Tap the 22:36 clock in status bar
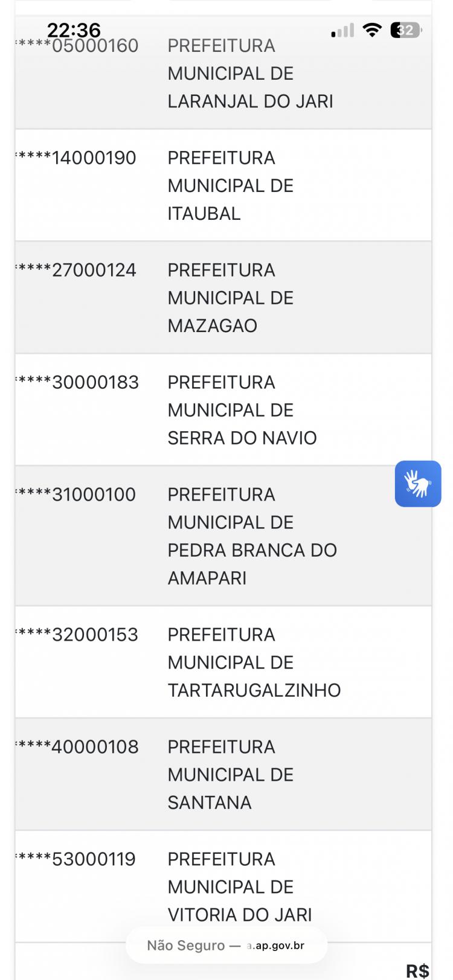 pos(74,30)
